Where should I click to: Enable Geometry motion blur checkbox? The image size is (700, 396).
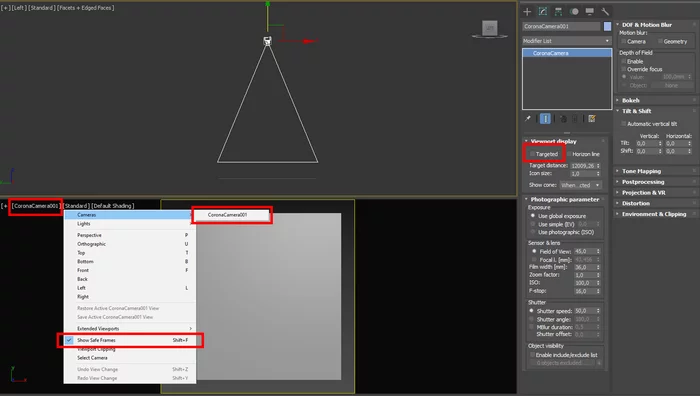pos(660,42)
